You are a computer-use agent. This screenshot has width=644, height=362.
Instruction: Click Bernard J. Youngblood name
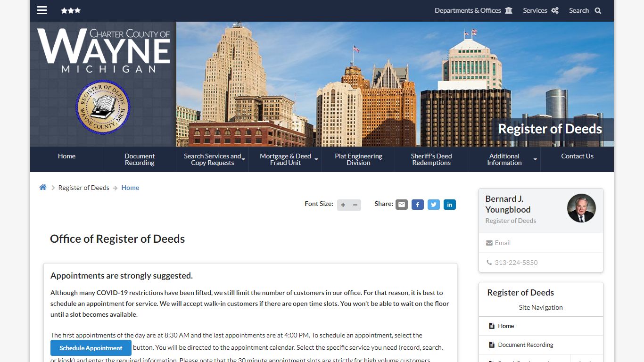click(508, 204)
